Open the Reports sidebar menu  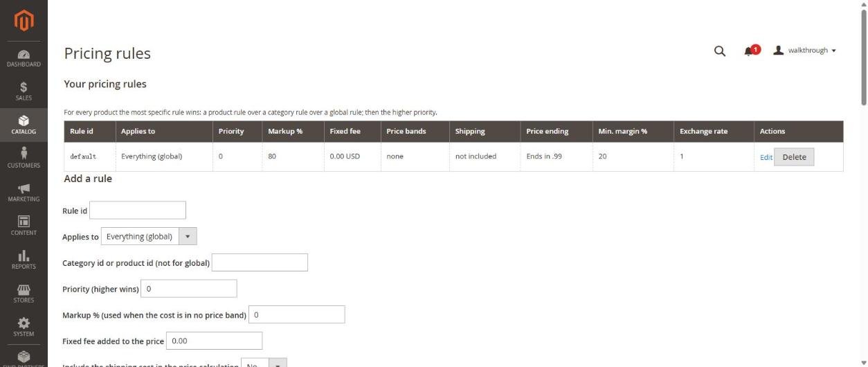click(x=24, y=260)
